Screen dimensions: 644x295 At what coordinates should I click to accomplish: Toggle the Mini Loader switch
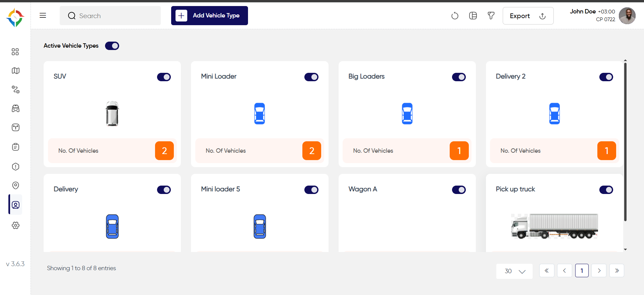point(311,77)
